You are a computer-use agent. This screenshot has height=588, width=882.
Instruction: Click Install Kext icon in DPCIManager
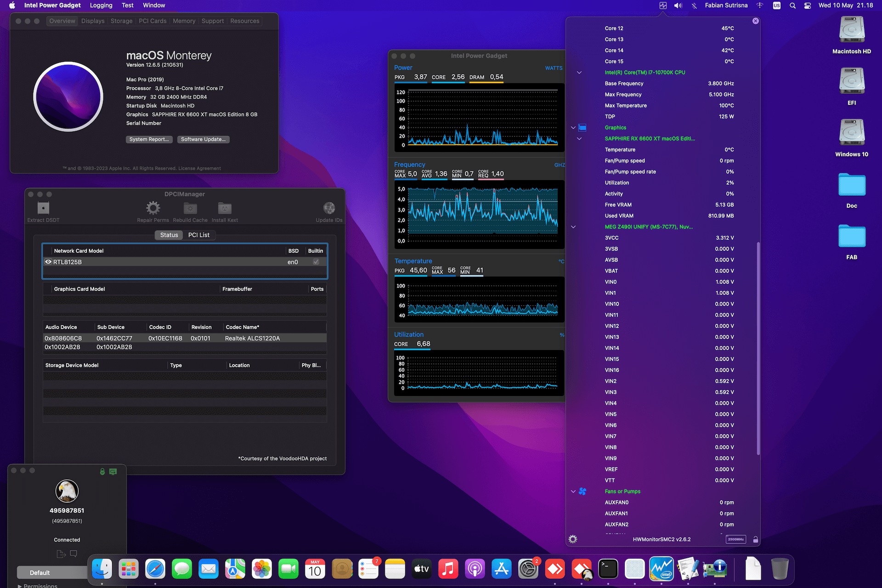225,208
